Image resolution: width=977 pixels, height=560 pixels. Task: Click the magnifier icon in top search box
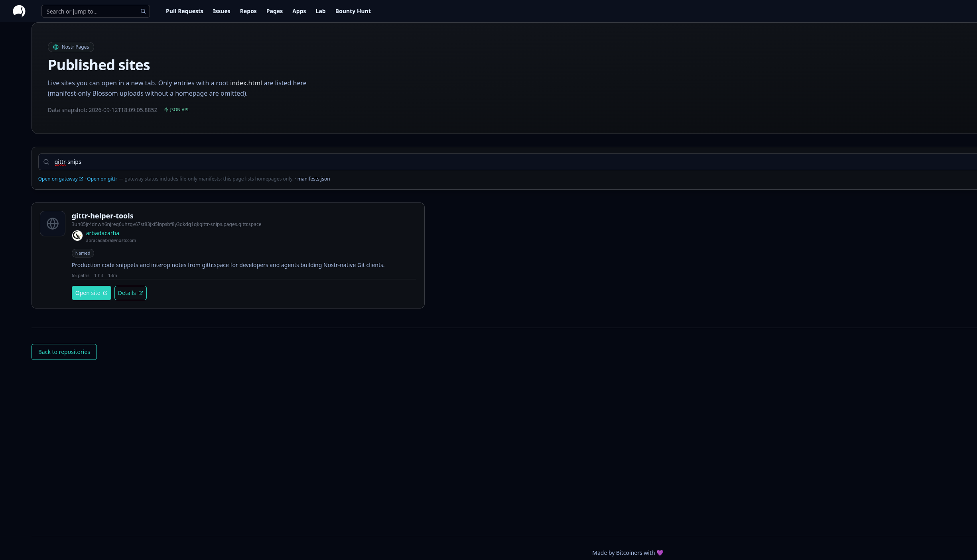(143, 11)
